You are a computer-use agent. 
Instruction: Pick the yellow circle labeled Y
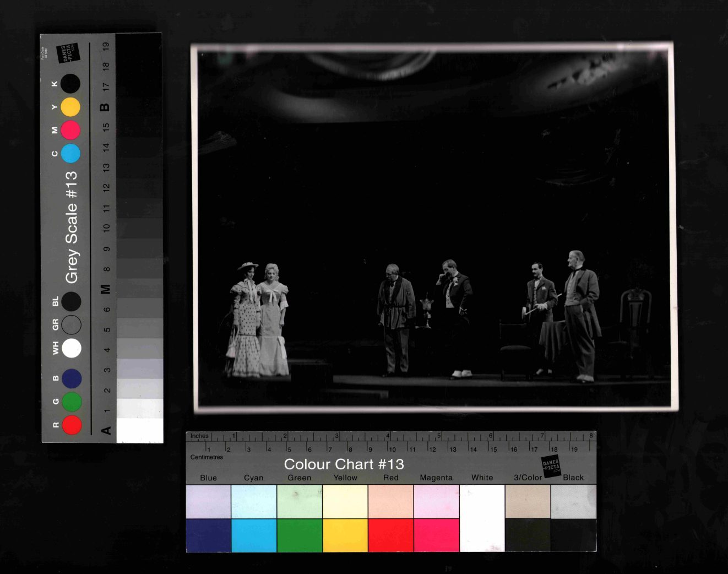pyautogui.click(x=70, y=107)
